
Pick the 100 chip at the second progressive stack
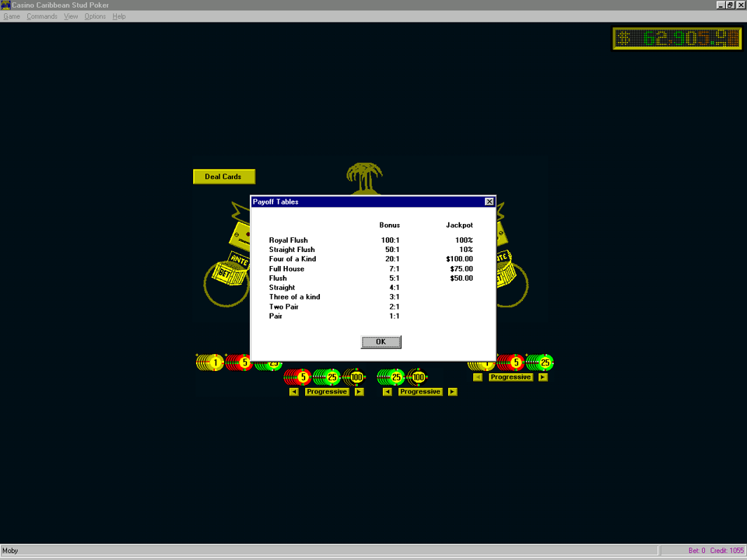coord(417,377)
